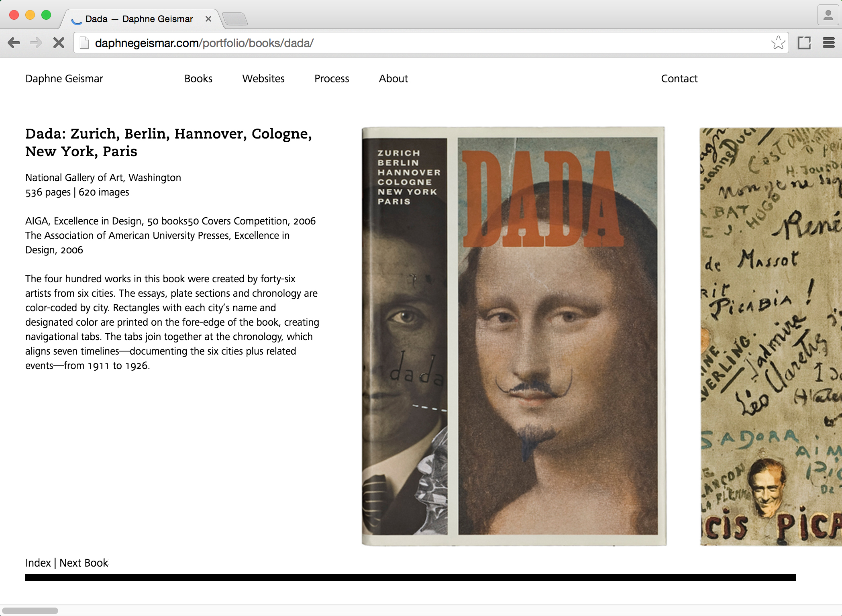Click the AIGA, Excellence in Design award line
The image size is (842, 616).
[x=170, y=221]
